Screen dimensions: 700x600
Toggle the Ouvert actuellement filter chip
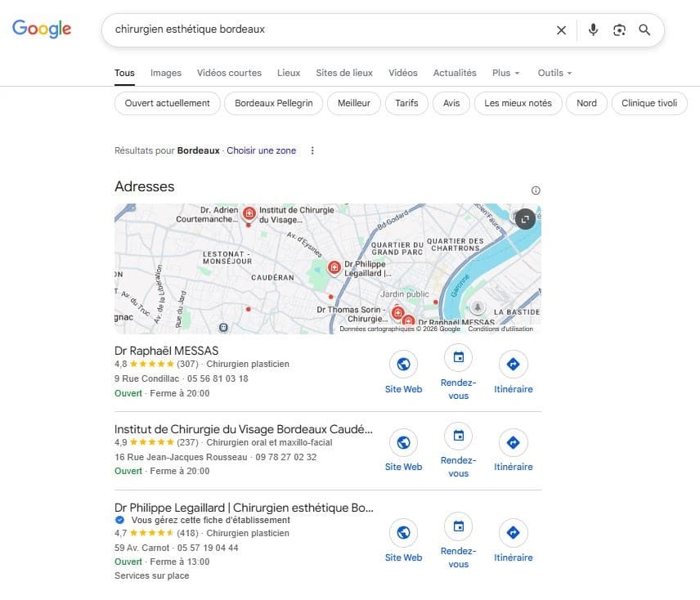(x=168, y=104)
